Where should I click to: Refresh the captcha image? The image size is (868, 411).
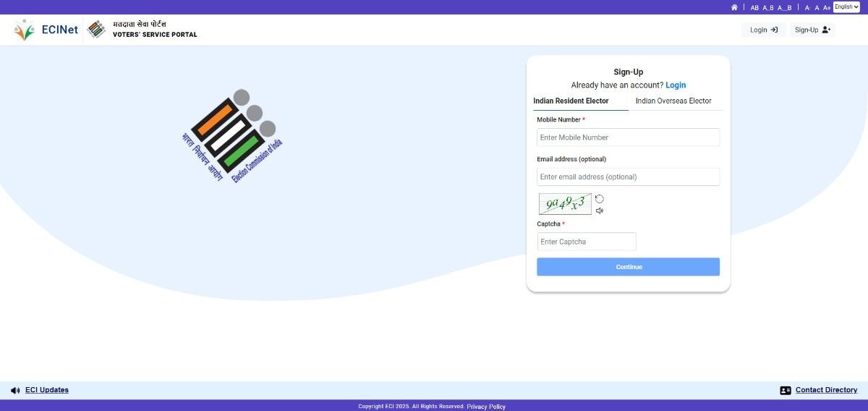point(599,199)
